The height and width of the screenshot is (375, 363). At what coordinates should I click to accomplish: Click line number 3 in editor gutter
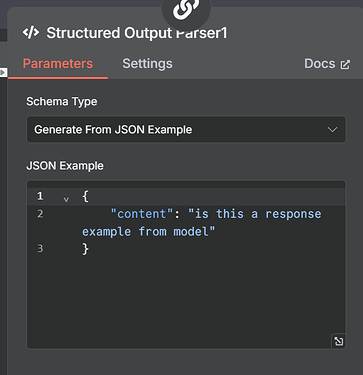click(x=40, y=249)
